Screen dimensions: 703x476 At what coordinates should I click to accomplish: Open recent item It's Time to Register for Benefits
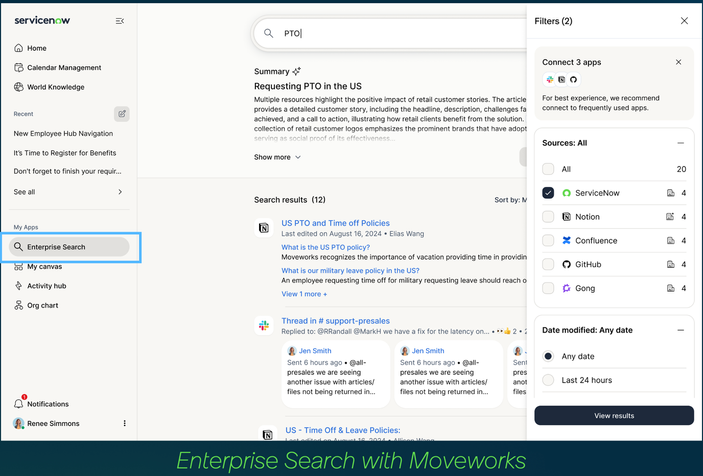tap(65, 153)
